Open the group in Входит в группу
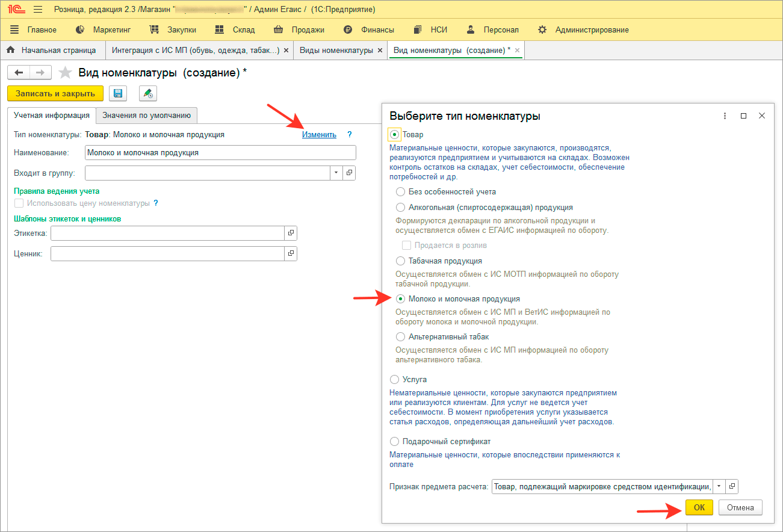This screenshot has height=532, width=783. [349, 173]
